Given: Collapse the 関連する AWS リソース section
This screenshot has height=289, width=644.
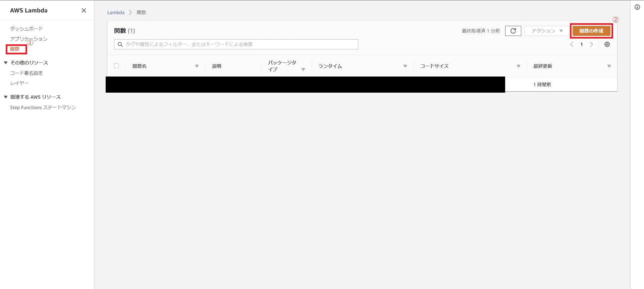Looking at the screenshot, I should tap(6, 97).
